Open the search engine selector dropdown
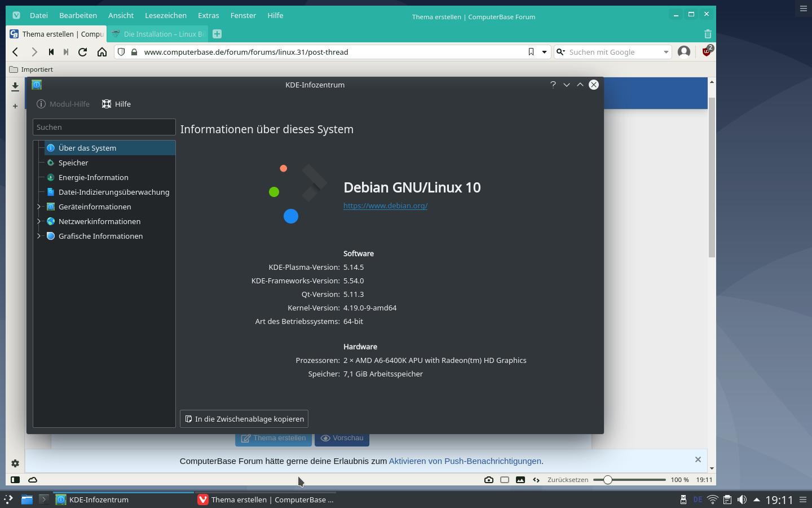Viewport: 812px width, 508px height. pyautogui.click(x=561, y=52)
